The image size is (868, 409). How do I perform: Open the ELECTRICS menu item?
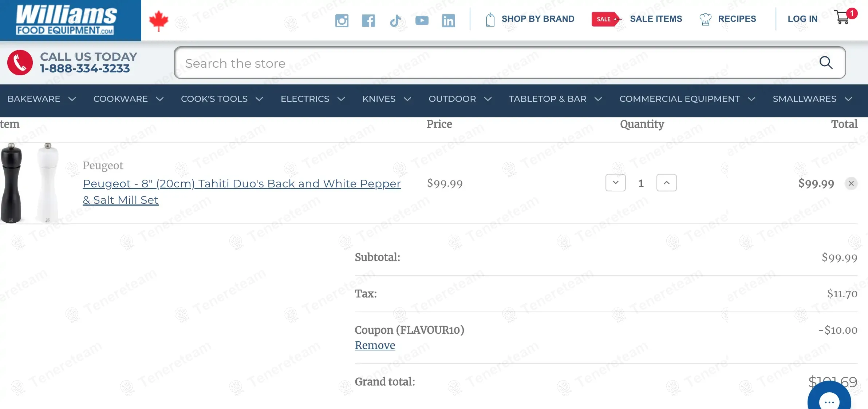click(x=305, y=99)
